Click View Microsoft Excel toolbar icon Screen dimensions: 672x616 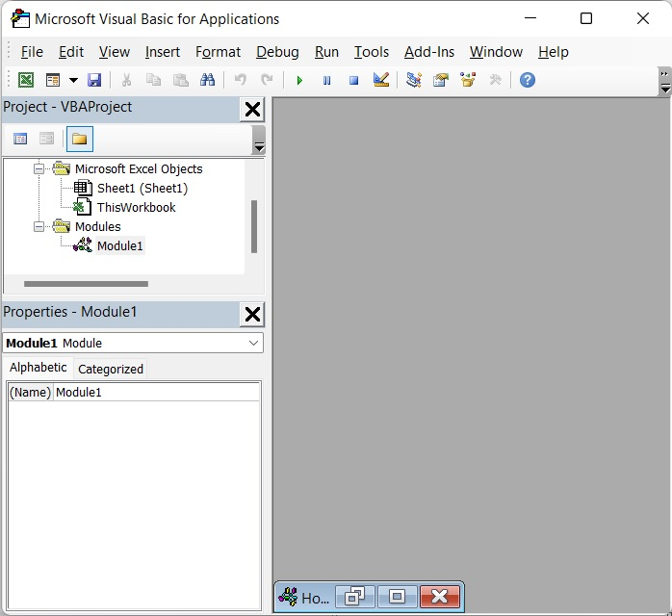(26, 80)
